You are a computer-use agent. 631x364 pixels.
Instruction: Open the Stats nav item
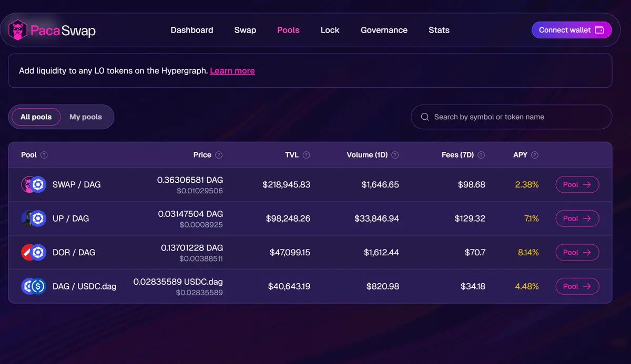pos(439,30)
